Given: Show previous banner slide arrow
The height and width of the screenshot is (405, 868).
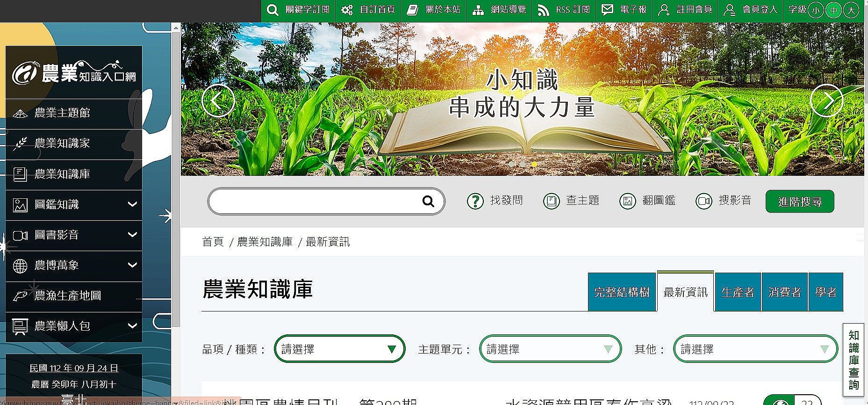Looking at the screenshot, I should (x=218, y=101).
